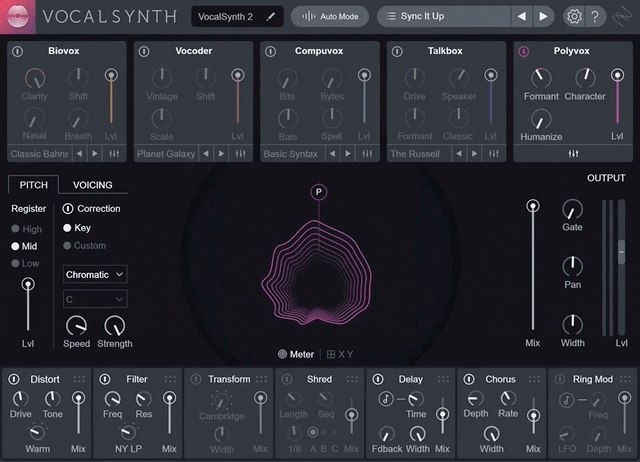Image resolution: width=640 pixels, height=462 pixels.
Task: Open Polyvox advanced settings sliders icon
Action: (573, 154)
